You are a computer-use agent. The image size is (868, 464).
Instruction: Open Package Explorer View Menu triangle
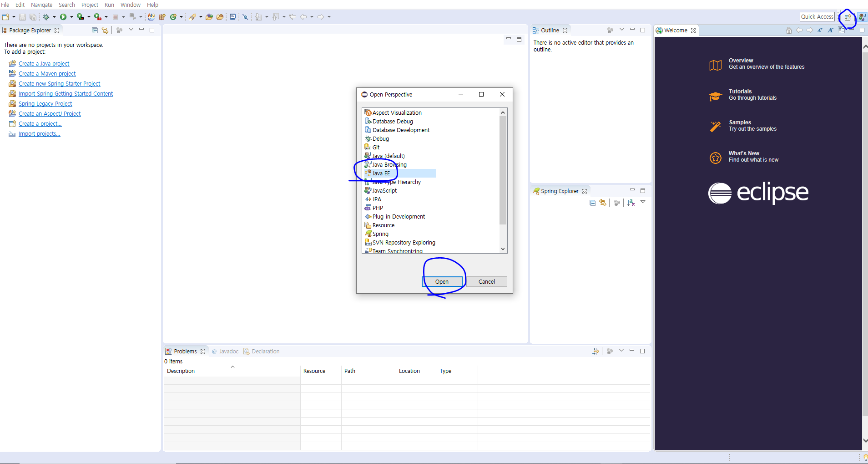coord(131,30)
